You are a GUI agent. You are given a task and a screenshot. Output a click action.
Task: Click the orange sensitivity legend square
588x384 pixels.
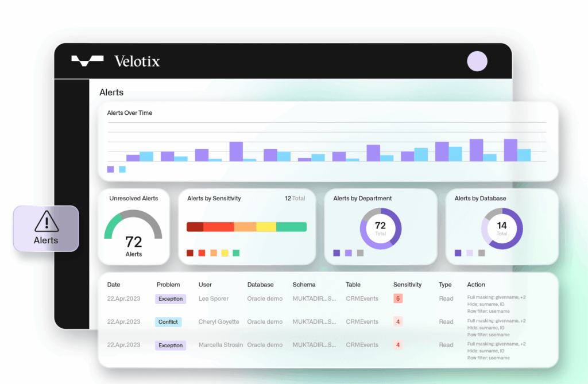214,253
